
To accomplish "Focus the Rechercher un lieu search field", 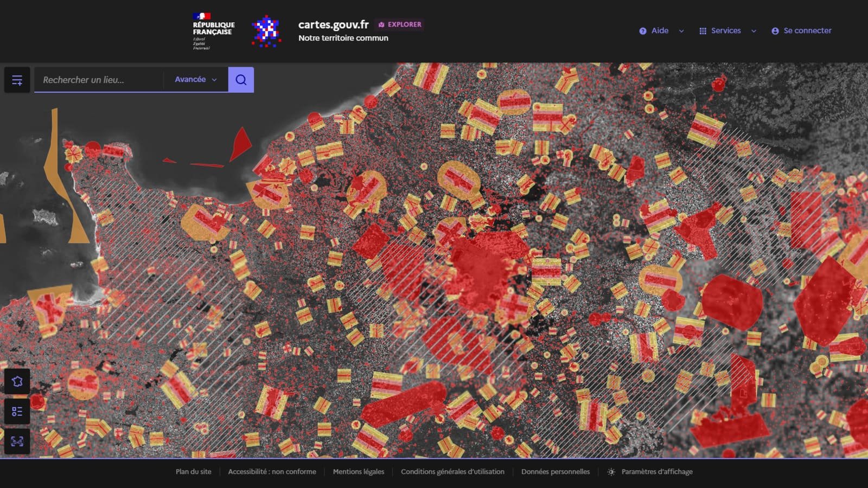I will coord(99,80).
